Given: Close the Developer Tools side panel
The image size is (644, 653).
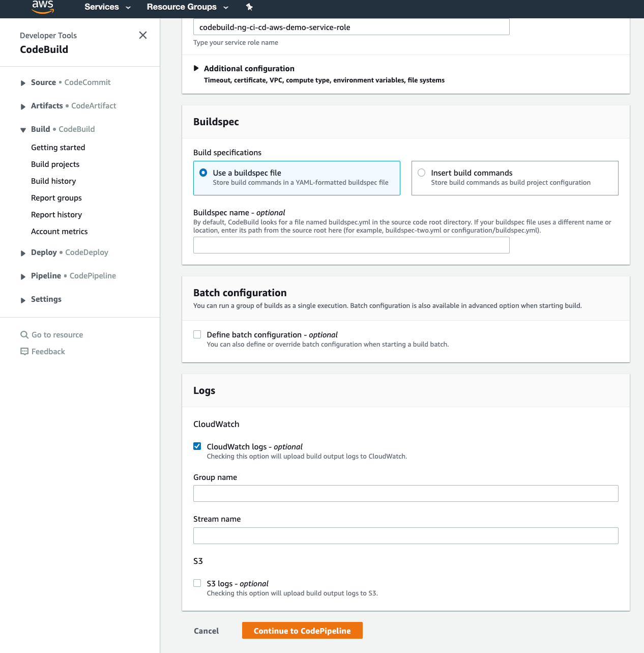Looking at the screenshot, I should (143, 35).
